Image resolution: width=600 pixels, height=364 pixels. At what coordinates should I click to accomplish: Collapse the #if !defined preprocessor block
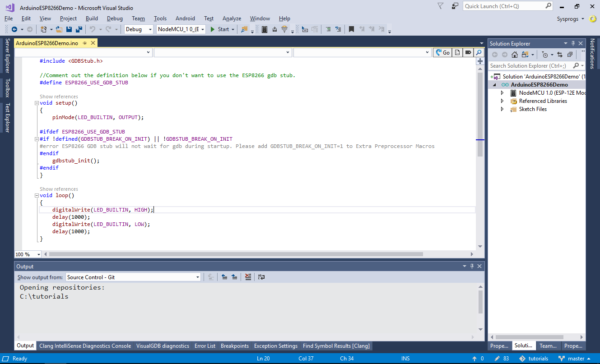(x=37, y=139)
